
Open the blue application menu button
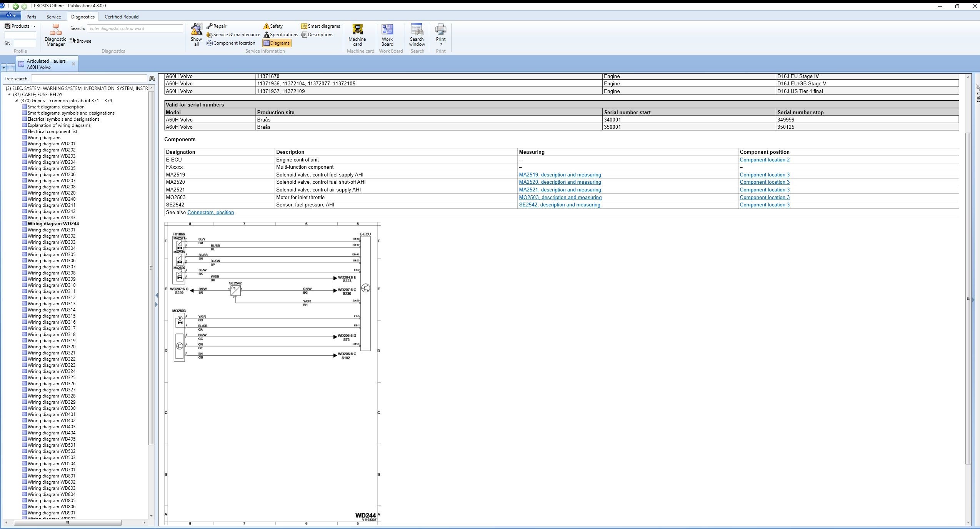[x=10, y=16]
